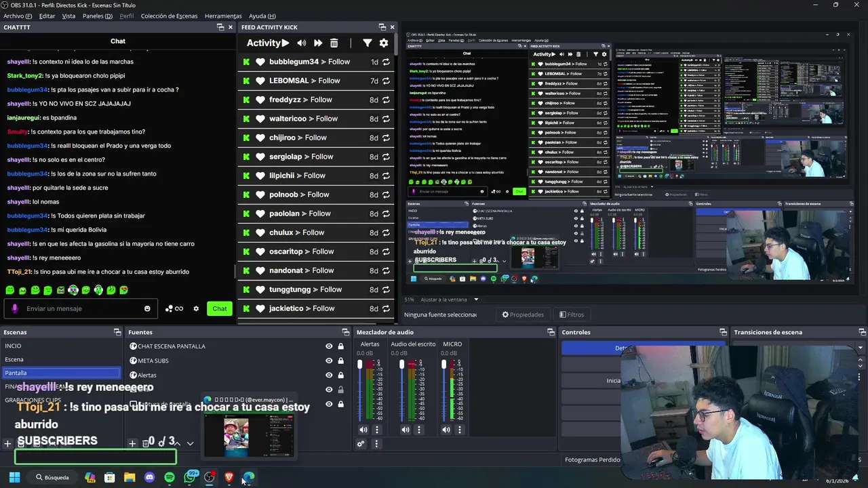Open Activity feed settings gear
The width and height of the screenshot is (868, 488).
click(384, 43)
